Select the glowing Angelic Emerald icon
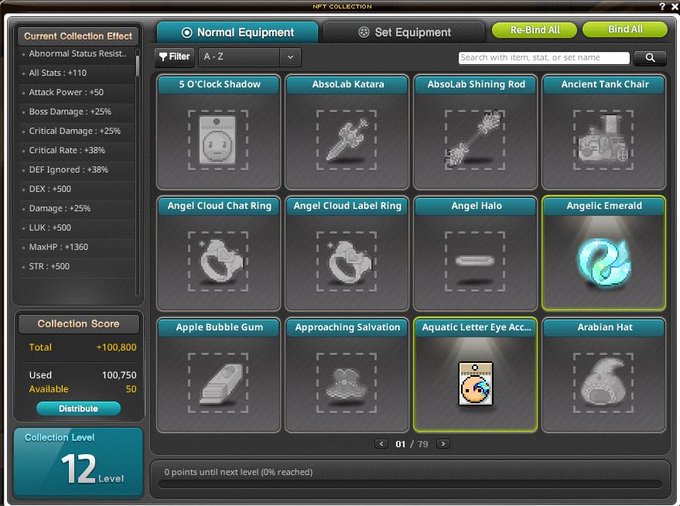 pyautogui.click(x=603, y=261)
